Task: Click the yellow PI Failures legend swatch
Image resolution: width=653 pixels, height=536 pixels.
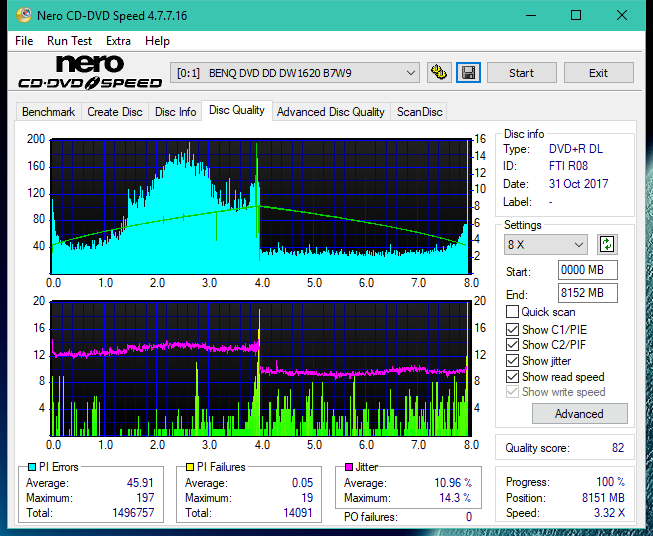Action: point(190,467)
